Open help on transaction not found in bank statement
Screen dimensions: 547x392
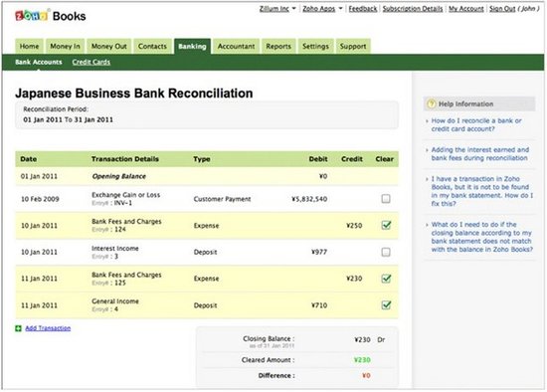coord(482,191)
